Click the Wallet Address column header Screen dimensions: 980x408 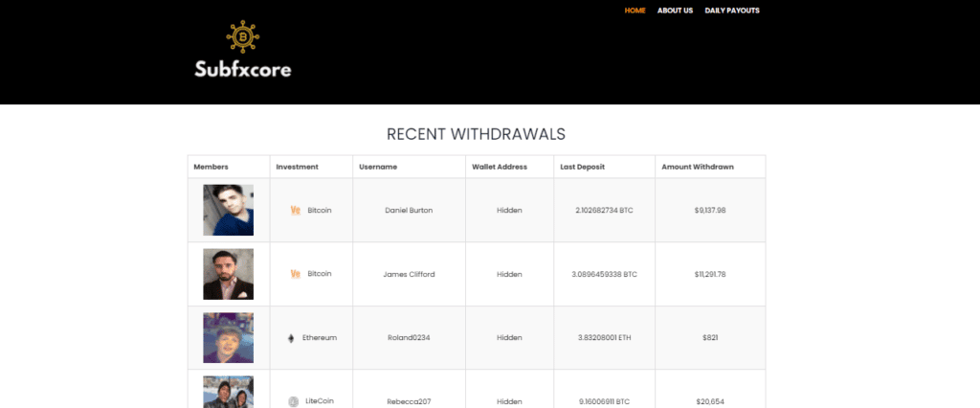[x=500, y=167]
